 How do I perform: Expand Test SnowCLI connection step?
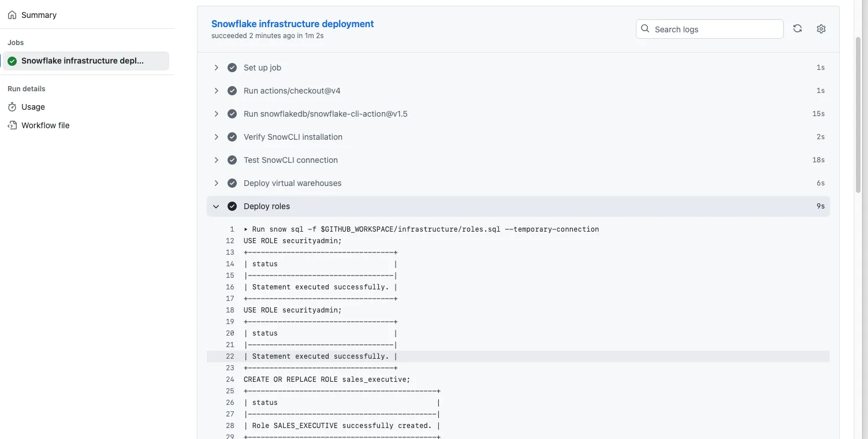[x=216, y=160]
